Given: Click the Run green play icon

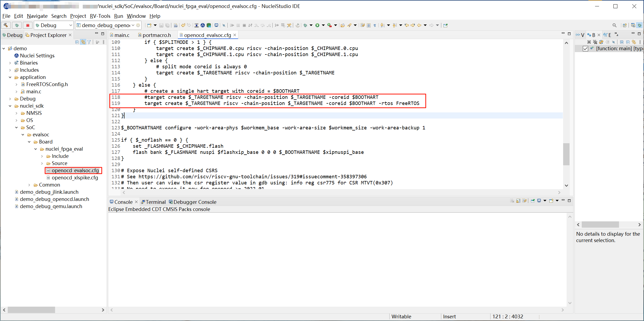Looking at the screenshot, I should [x=317, y=25].
